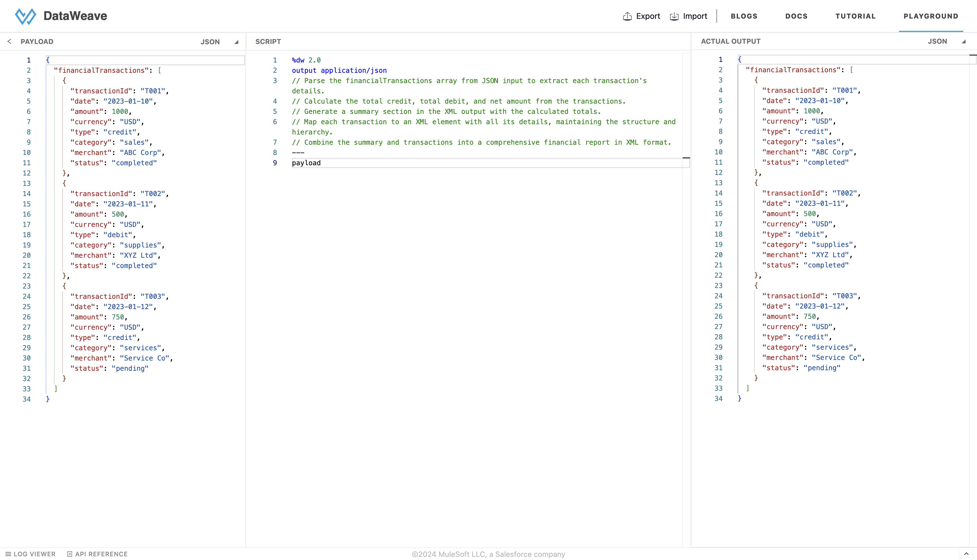Visit the Blogs page
This screenshot has width=977, height=560.
coord(744,16)
